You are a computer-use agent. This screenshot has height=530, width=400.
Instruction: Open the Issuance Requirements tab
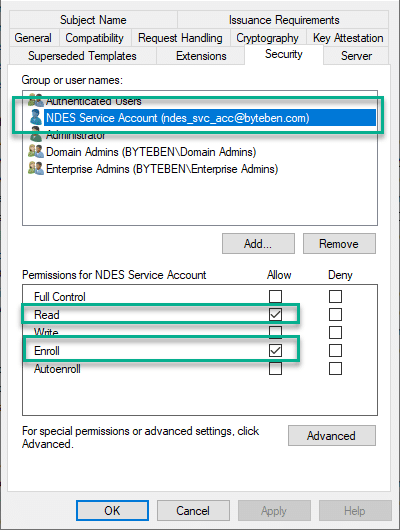coord(283,20)
